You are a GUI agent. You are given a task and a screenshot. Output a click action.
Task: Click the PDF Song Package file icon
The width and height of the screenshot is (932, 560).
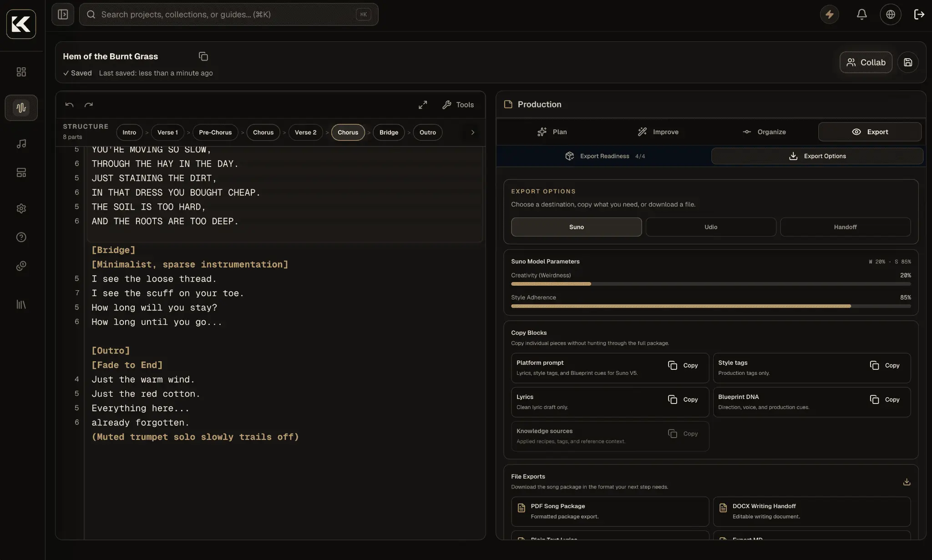pyautogui.click(x=522, y=508)
